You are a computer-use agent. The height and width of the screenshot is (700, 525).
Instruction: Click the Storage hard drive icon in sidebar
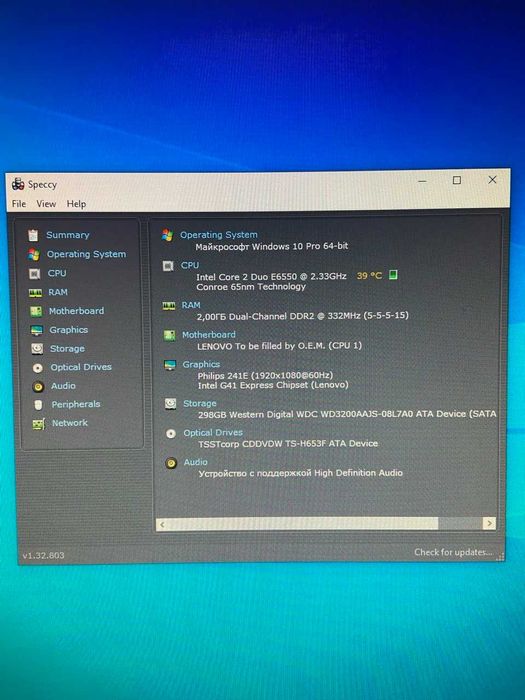37,349
